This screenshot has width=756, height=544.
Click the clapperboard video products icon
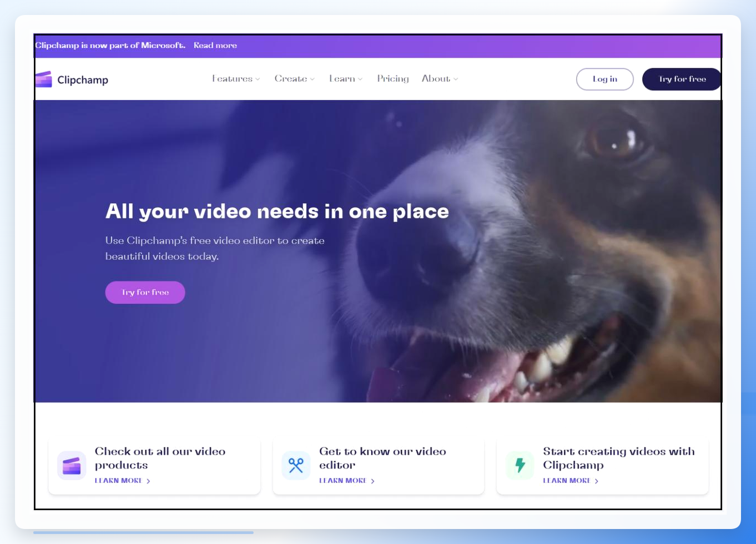pyautogui.click(x=72, y=465)
